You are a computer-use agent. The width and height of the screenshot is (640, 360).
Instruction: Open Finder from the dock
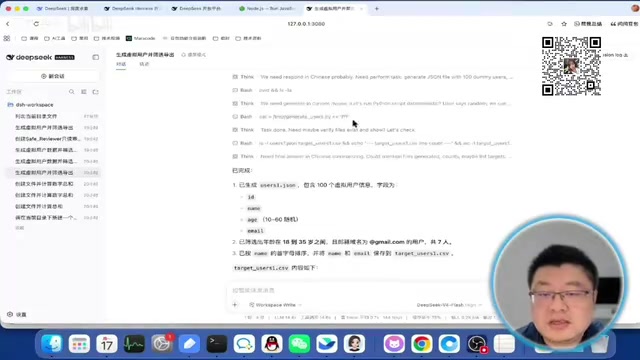tap(52, 344)
